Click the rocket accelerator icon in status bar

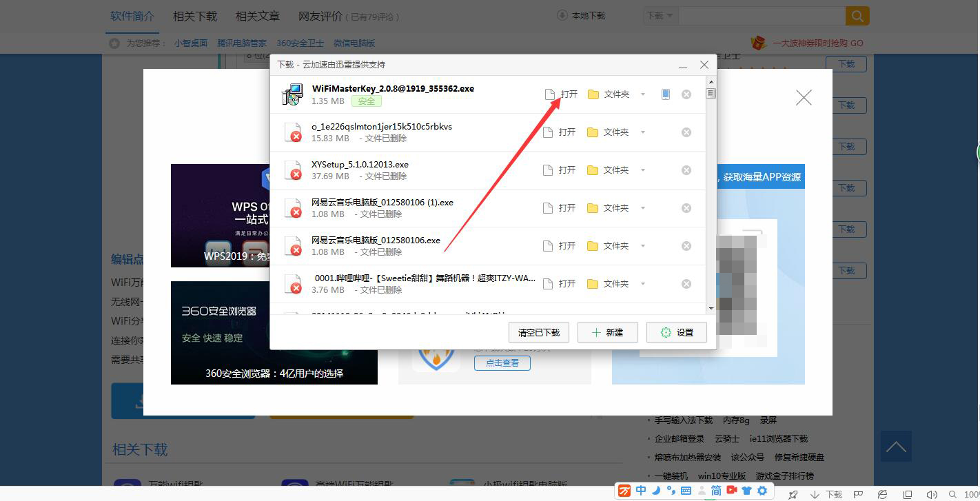[793, 494]
